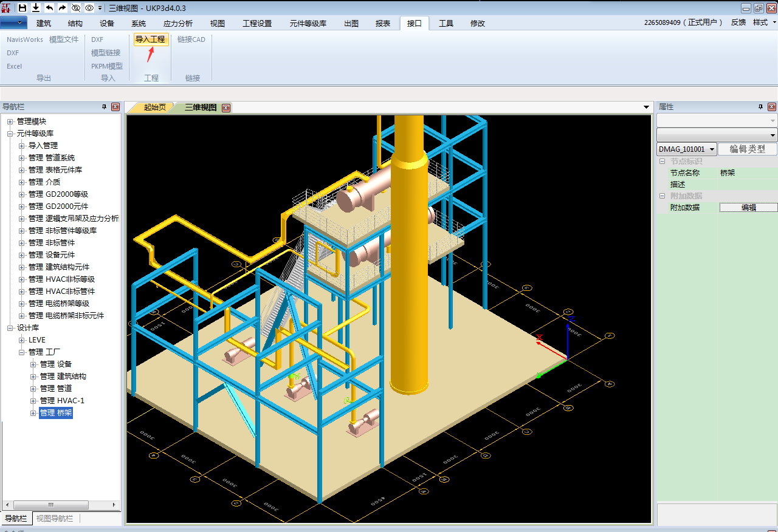The width and height of the screenshot is (778, 532).
Task: Click the download arrow icon in title bar
Action: point(36,8)
